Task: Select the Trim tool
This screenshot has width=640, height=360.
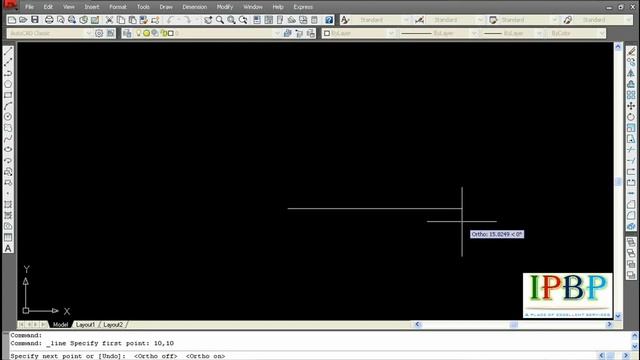Action: 631,149
